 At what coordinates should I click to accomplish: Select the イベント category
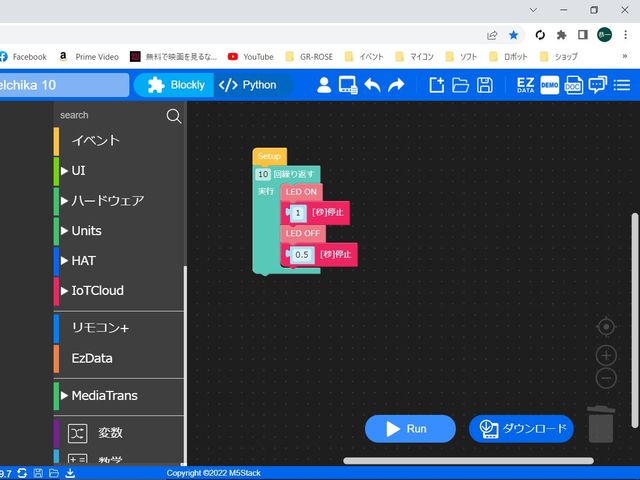coord(118,141)
